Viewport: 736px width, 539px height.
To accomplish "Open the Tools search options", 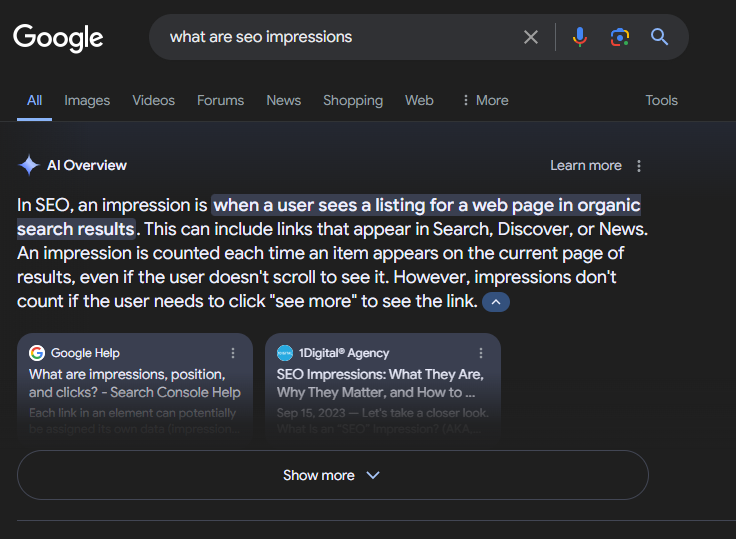I will click(x=661, y=100).
